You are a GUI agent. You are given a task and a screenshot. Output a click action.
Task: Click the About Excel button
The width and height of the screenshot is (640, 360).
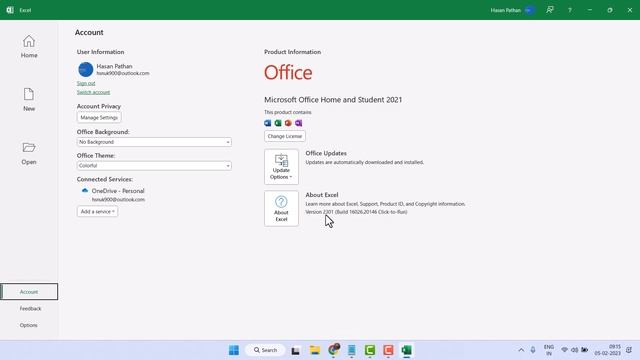(281, 209)
